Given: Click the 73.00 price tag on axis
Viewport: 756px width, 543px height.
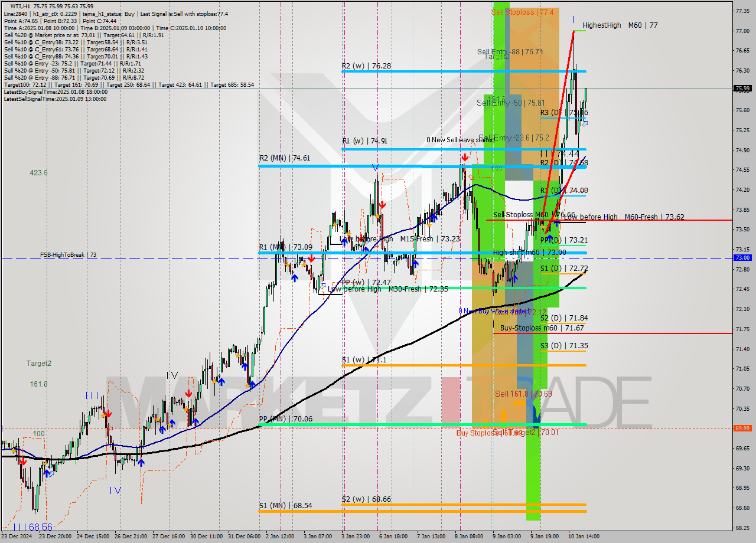Looking at the screenshot, I should click(742, 258).
